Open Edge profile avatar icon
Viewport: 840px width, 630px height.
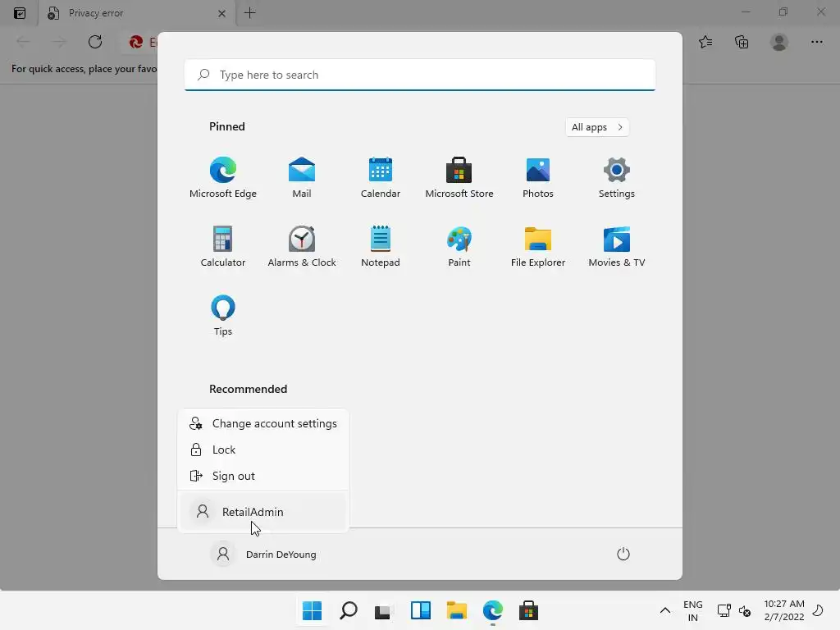[x=779, y=42]
